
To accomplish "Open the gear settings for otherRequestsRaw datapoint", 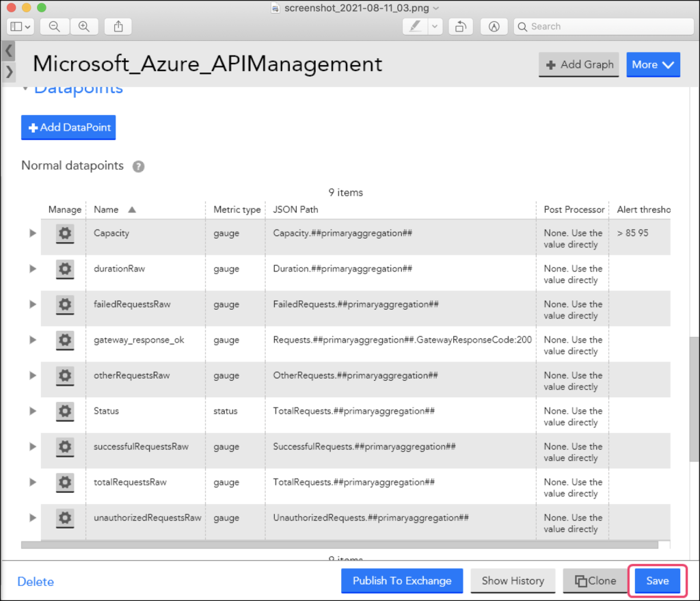I will [x=65, y=376].
